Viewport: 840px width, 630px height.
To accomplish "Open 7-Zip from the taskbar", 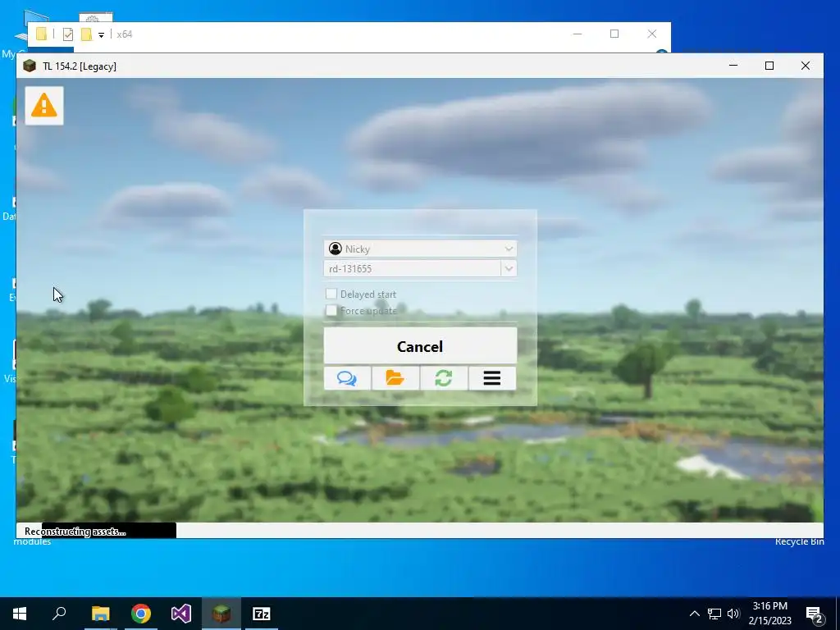I will tap(262, 614).
